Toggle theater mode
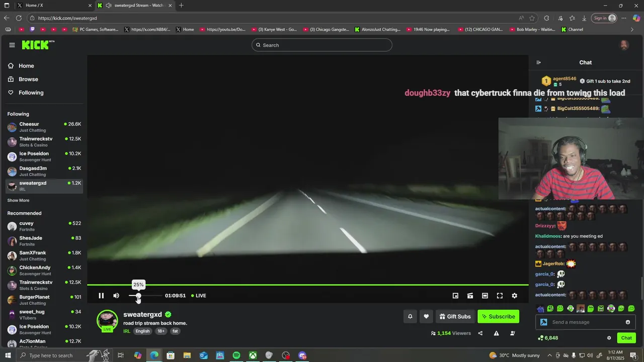This screenshot has height=362, width=644. 485,296
